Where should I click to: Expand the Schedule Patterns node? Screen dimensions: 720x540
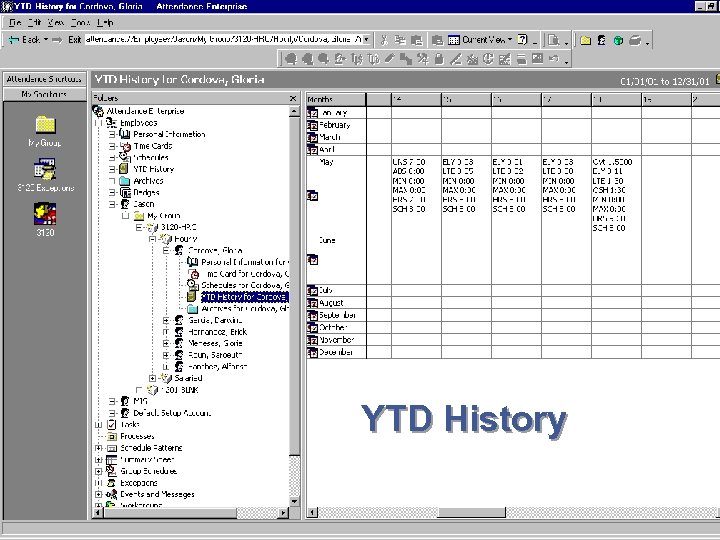pos(98,448)
